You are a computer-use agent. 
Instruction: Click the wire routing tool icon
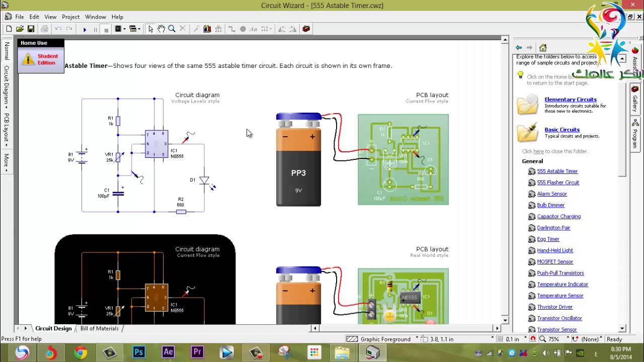pos(232,29)
